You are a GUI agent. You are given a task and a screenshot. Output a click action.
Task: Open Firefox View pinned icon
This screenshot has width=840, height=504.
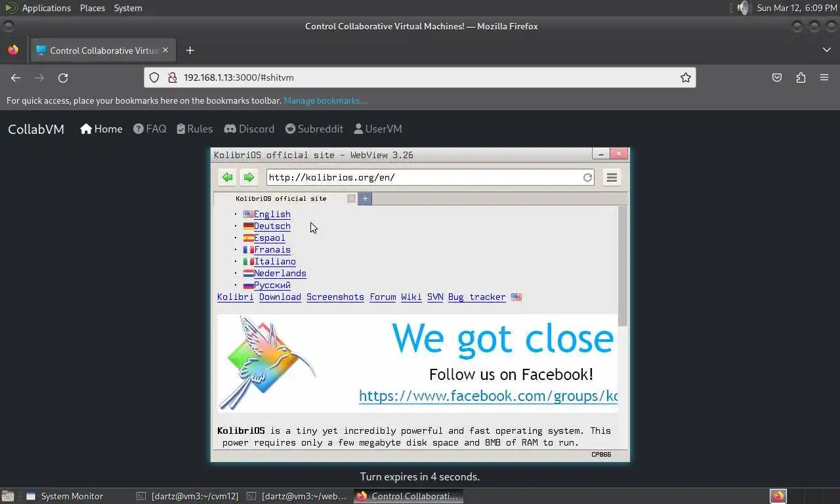[13, 51]
